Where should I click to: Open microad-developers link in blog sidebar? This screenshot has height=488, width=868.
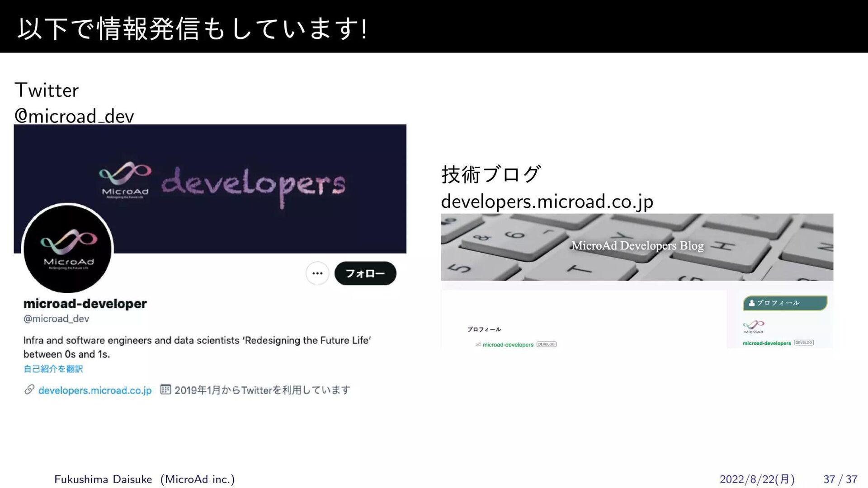tap(767, 343)
